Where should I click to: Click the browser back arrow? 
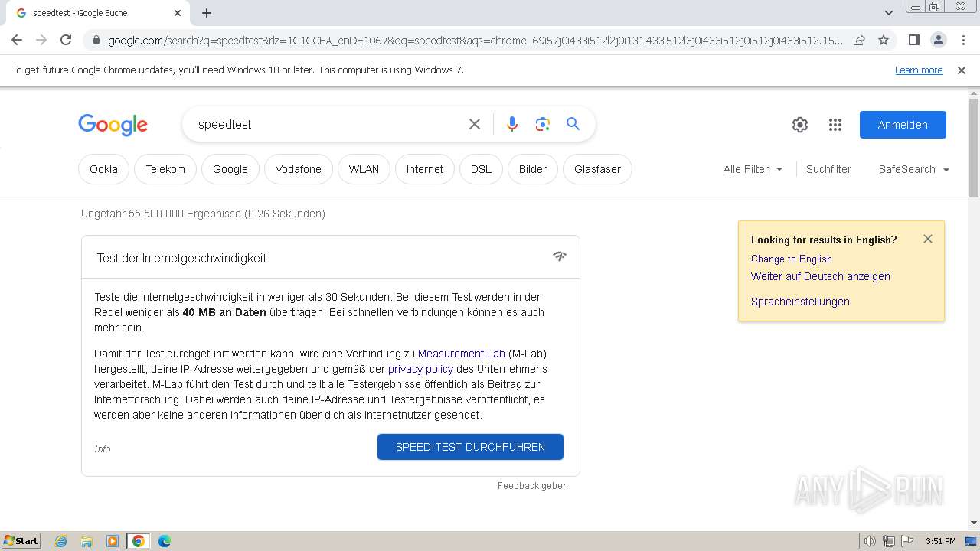[x=17, y=40]
